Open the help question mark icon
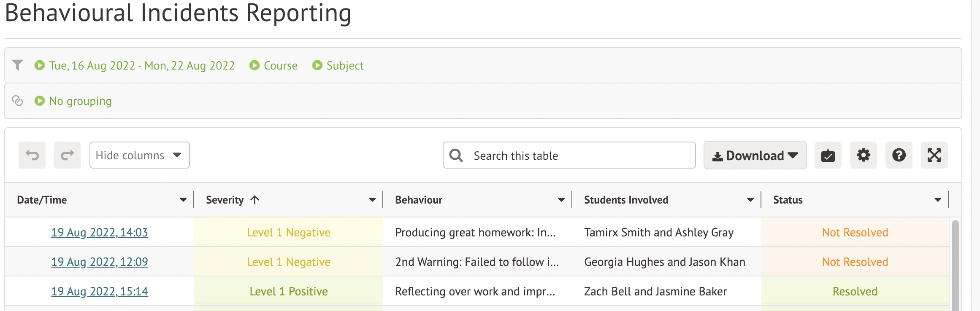Image resolution: width=980 pixels, height=311 pixels. click(x=899, y=155)
